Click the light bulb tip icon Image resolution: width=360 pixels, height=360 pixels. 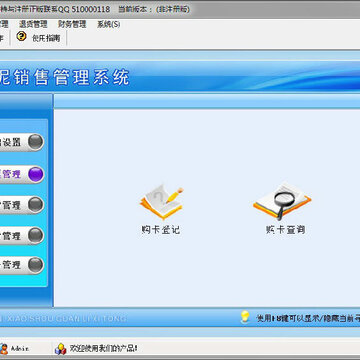[245, 317]
